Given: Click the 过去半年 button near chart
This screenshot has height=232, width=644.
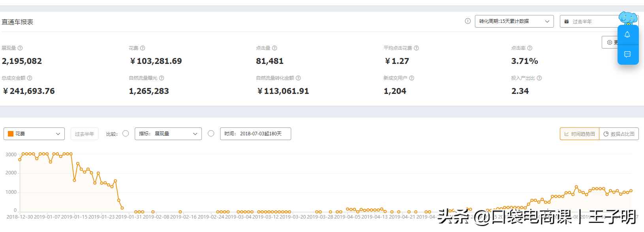Looking at the screenshot, I should tap(85, 134).
